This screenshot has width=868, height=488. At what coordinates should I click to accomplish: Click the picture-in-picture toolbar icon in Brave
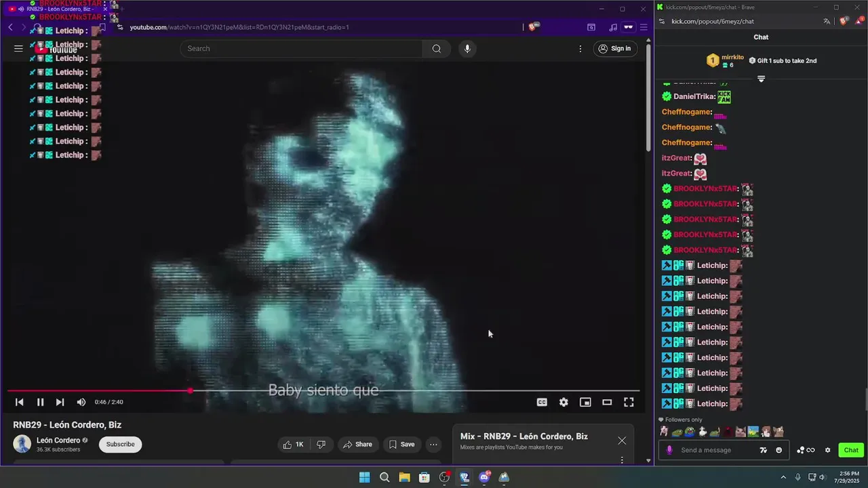[x=591, y=27]
